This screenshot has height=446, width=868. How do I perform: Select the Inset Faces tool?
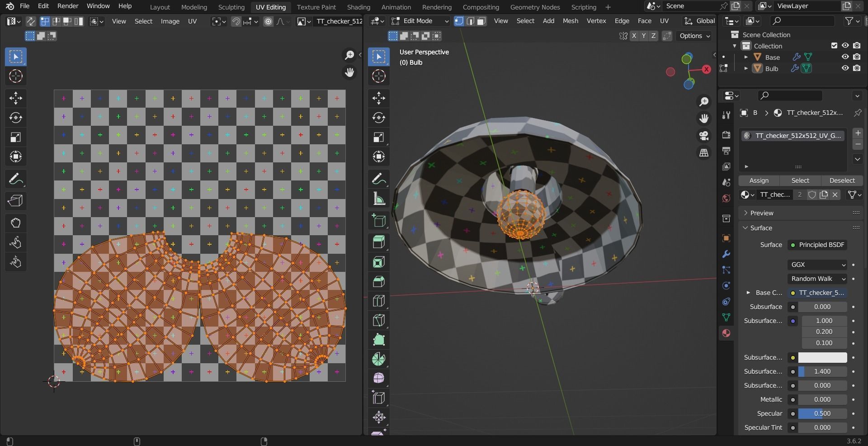[379, 262]
